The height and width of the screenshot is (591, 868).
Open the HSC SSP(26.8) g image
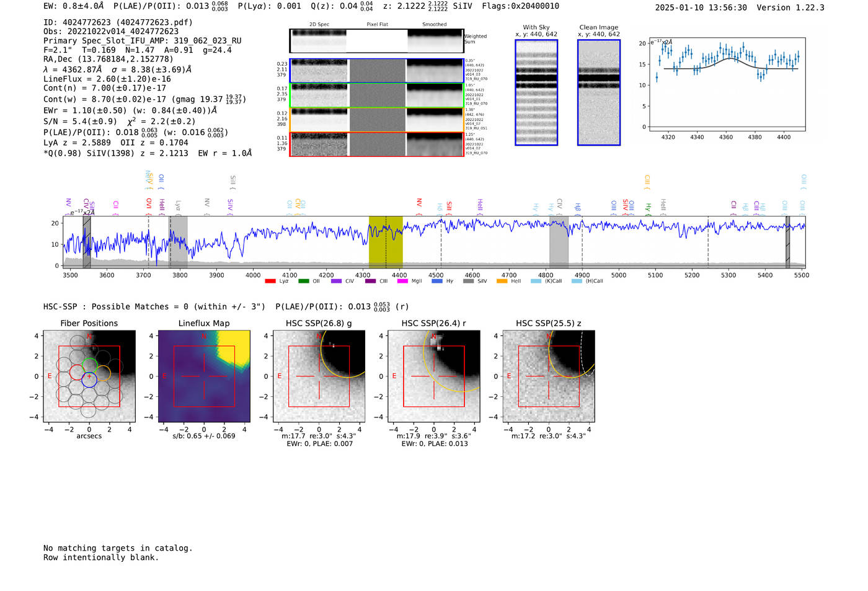pyautogui.click(x=319, y=376)
